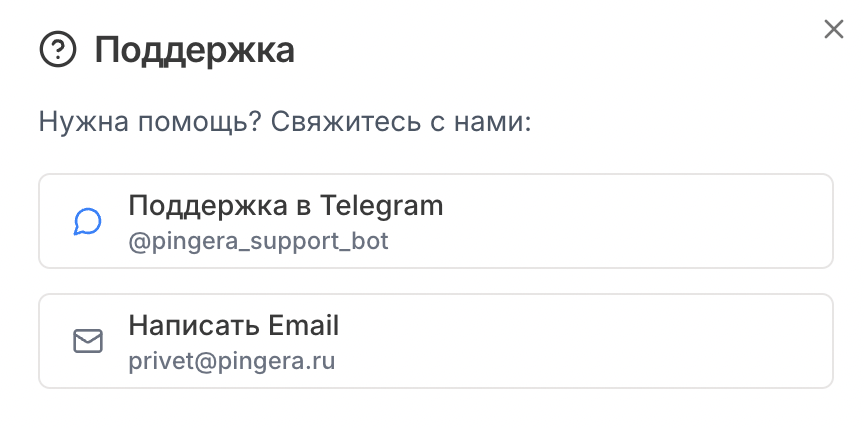
Task: Click the Свяжитесь с нами phrase
Action: [401, 122]
